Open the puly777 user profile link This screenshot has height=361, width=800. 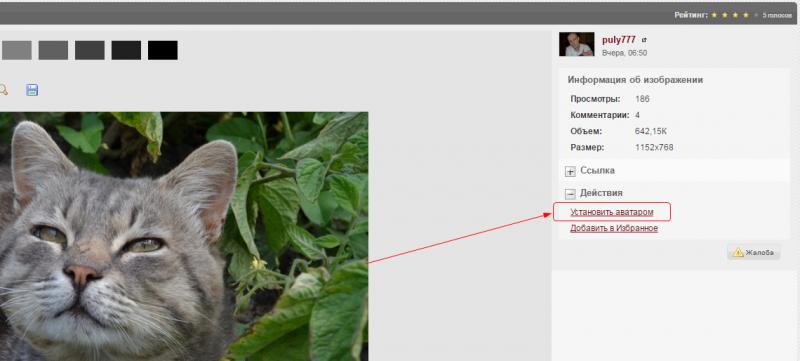[x=618, y=40]
